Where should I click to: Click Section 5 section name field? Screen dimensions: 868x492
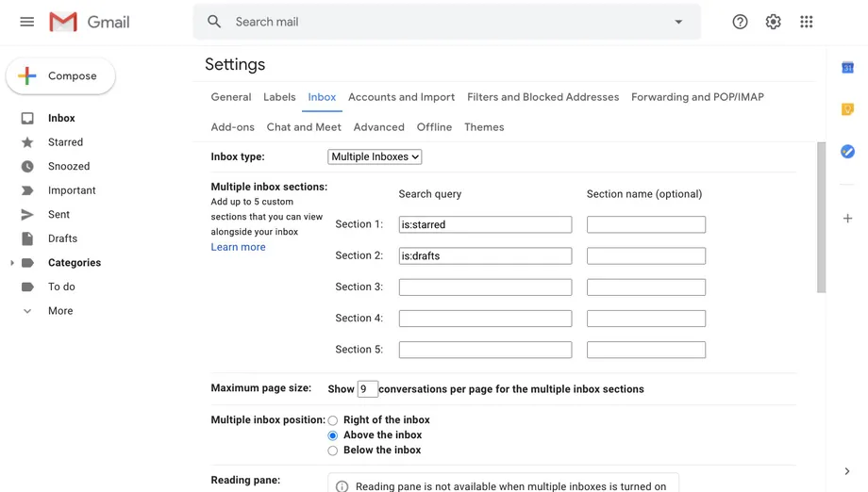point(646,350)
